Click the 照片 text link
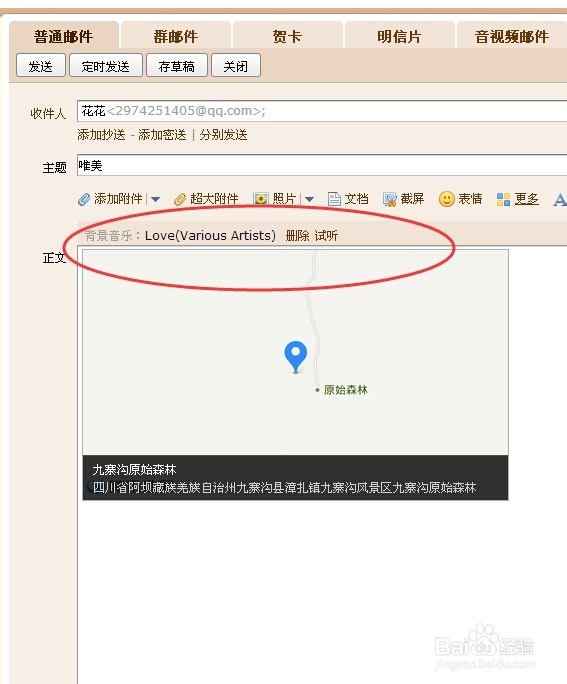This screenshot has width=567, height=684. click(285, 199)
